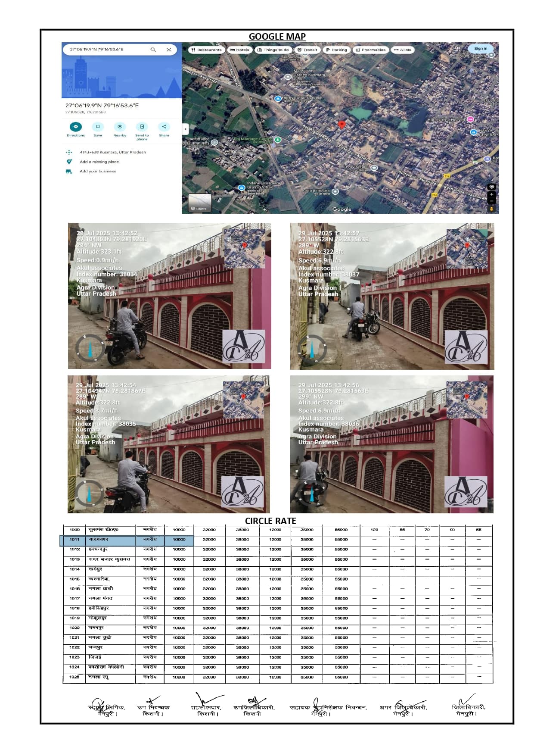
Task: Click the जिलाधिकारी, मैनपुरी signature label
Action: coord(468,710)
